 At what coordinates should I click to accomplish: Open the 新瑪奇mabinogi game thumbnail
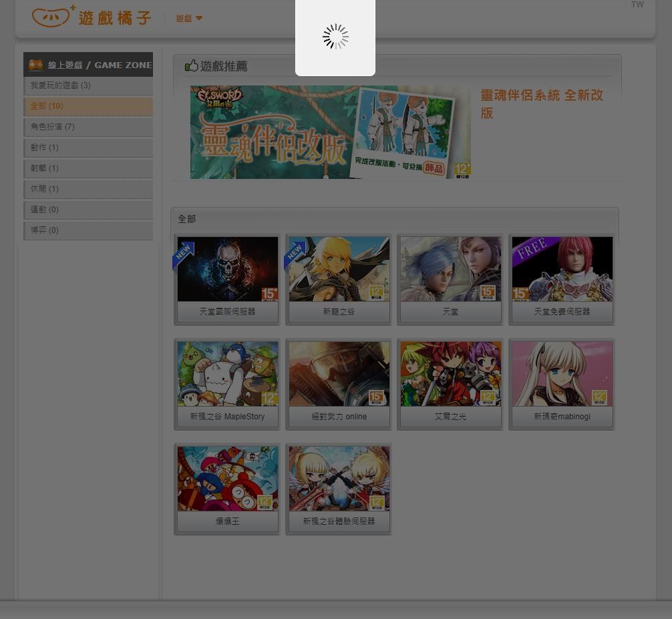click(562, 374)
